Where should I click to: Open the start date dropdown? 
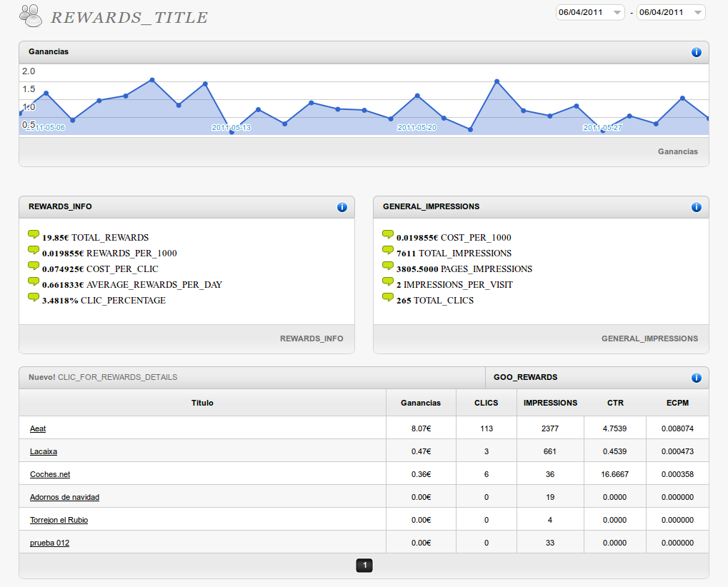pos(590,12)
